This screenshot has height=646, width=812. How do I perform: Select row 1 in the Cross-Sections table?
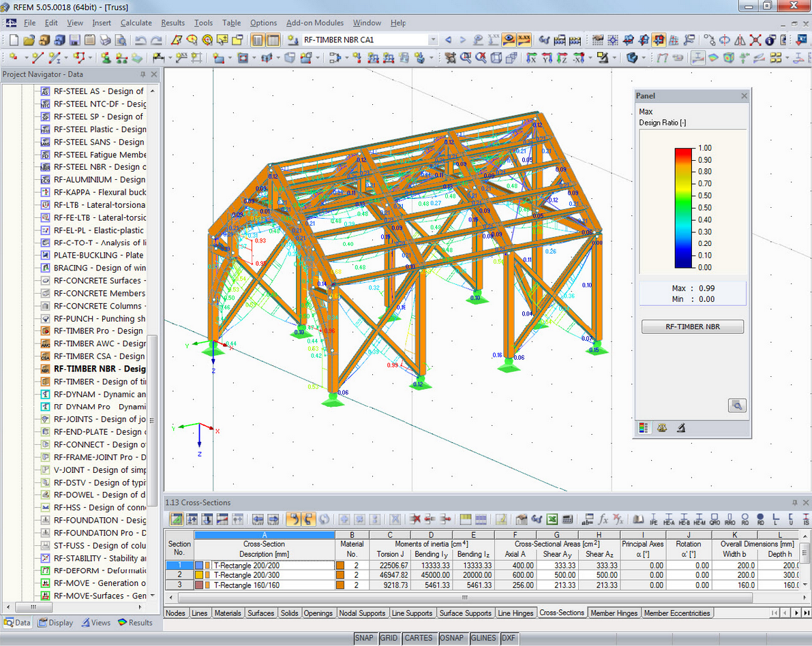(179, 564)
